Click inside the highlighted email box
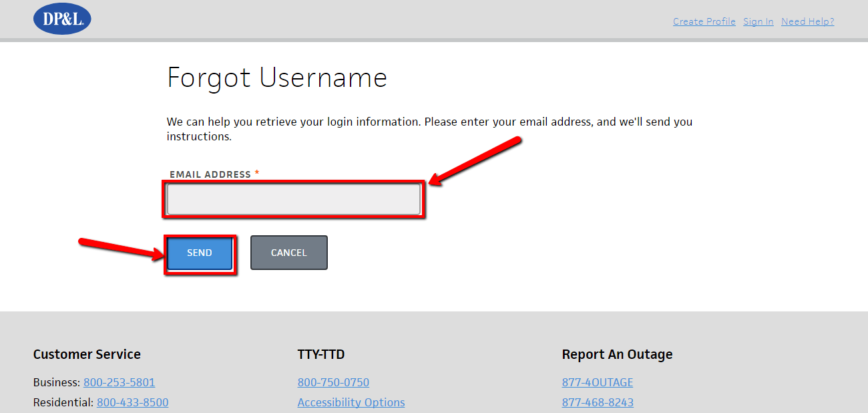 (294, 199)
